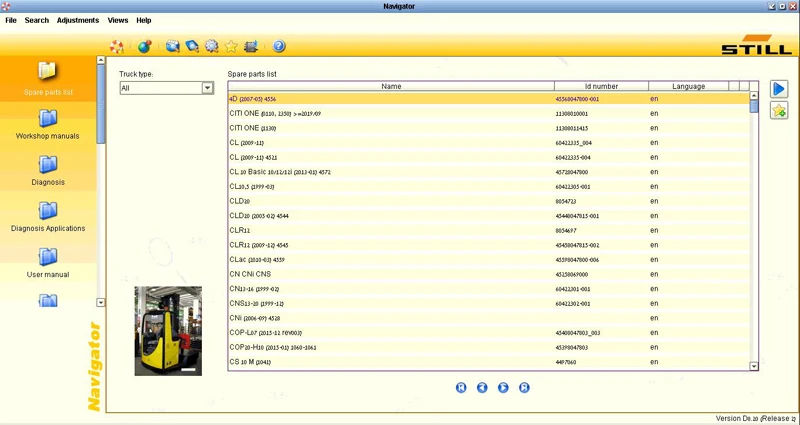Click the lifebuoy icon in the toolbar
Viewport: 800px width, 425px height.
[x=117, y=46]
